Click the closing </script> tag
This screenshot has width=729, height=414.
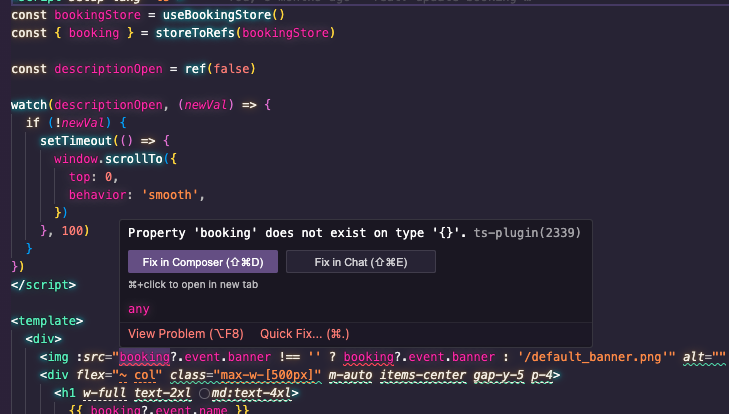pyautogui.click(x=44, y=285)
